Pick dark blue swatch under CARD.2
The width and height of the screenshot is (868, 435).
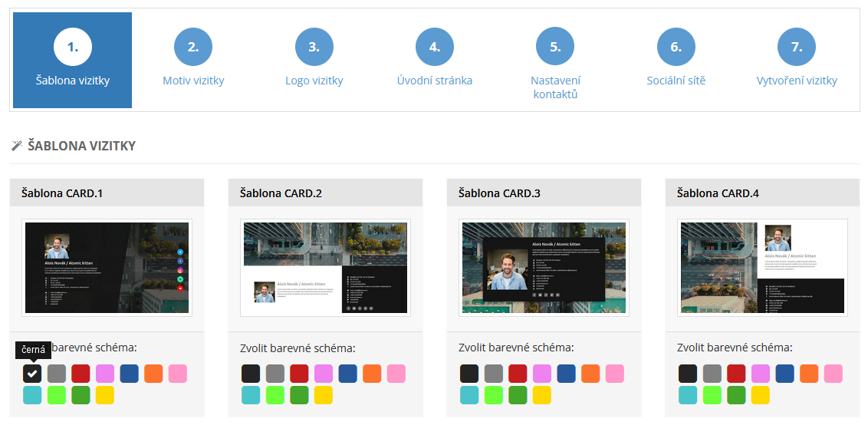348,374
